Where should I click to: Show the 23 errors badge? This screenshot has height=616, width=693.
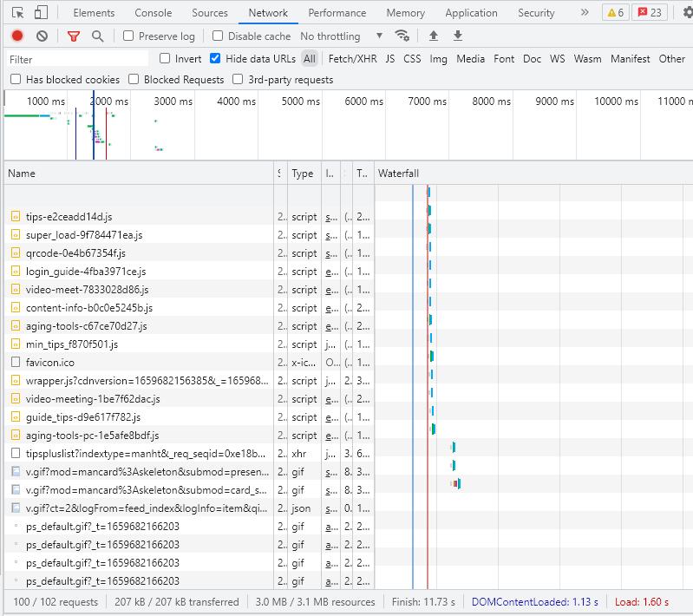[x=649, y=13]
